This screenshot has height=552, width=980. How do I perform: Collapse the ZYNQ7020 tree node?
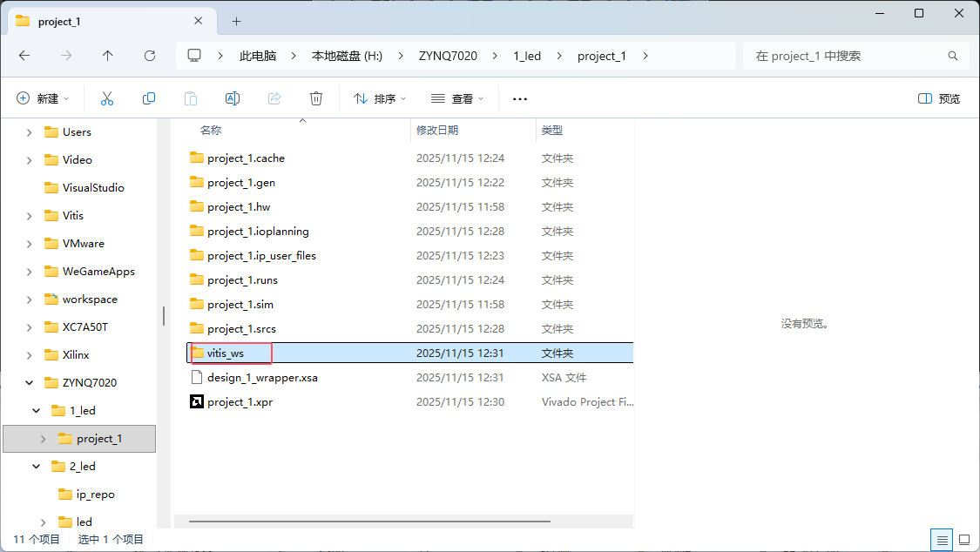(30, 383)
